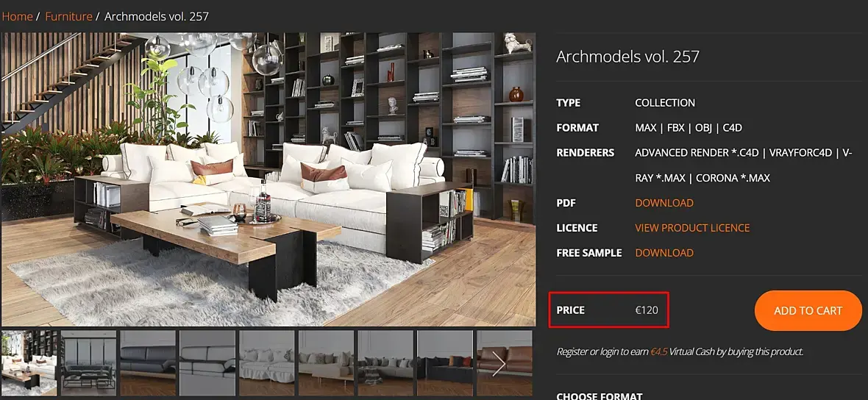This screenshot has height=400, width=868.
Task: Open the Home breadcrumb link
Action: pyautogui.click(x=17, y=17)
